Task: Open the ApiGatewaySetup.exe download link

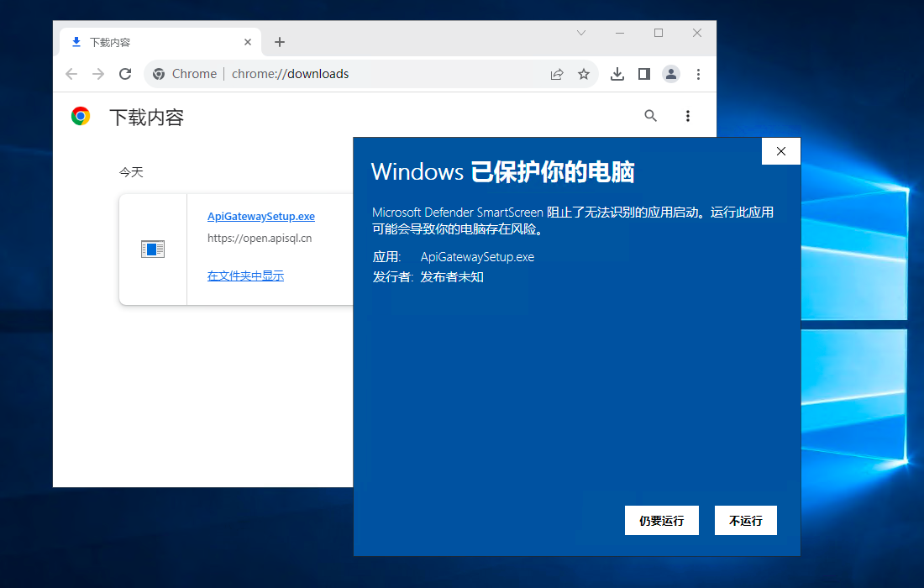Action: point(260,216)
